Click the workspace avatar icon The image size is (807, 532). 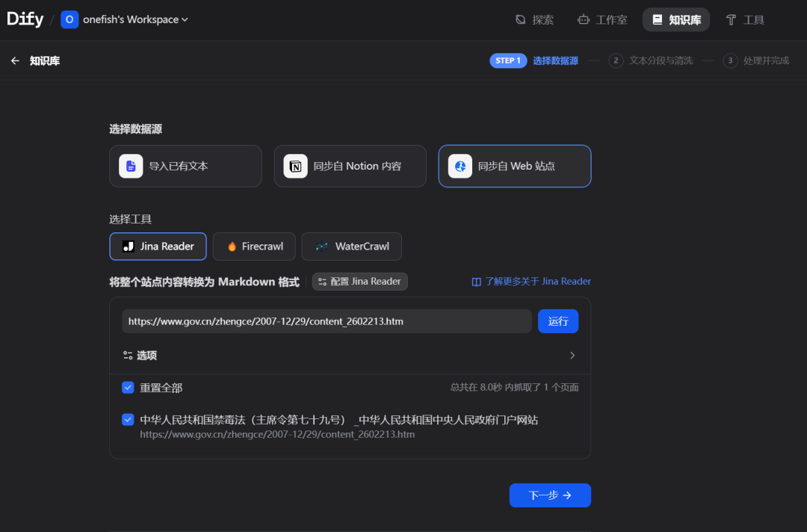[x=69, y=19]
